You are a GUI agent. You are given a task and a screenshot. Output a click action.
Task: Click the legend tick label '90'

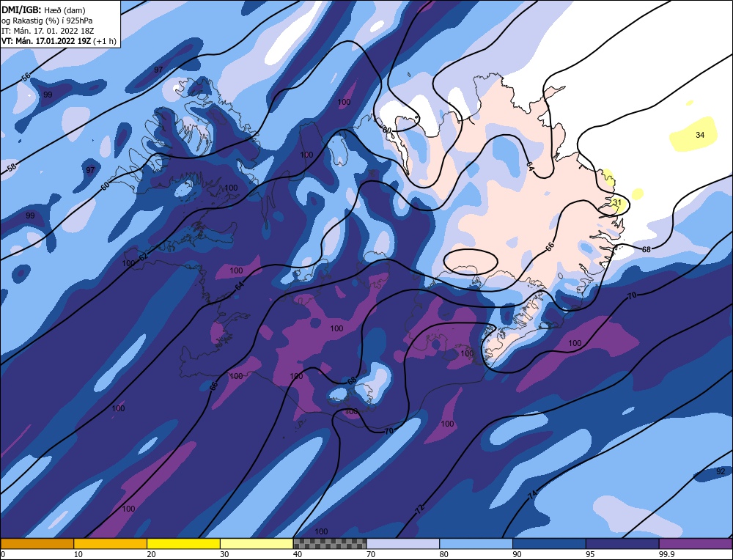pyautogui.click(x=517, y=554)
